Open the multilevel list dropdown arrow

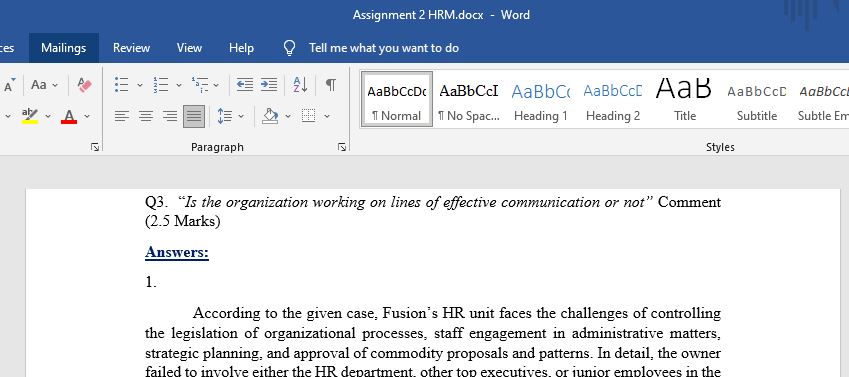click(x=216, y=85)
